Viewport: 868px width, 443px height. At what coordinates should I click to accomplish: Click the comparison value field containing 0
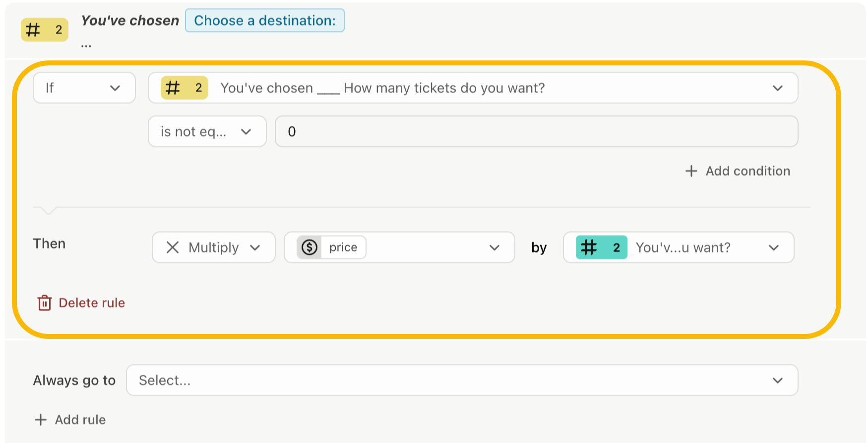pos(537,131)
